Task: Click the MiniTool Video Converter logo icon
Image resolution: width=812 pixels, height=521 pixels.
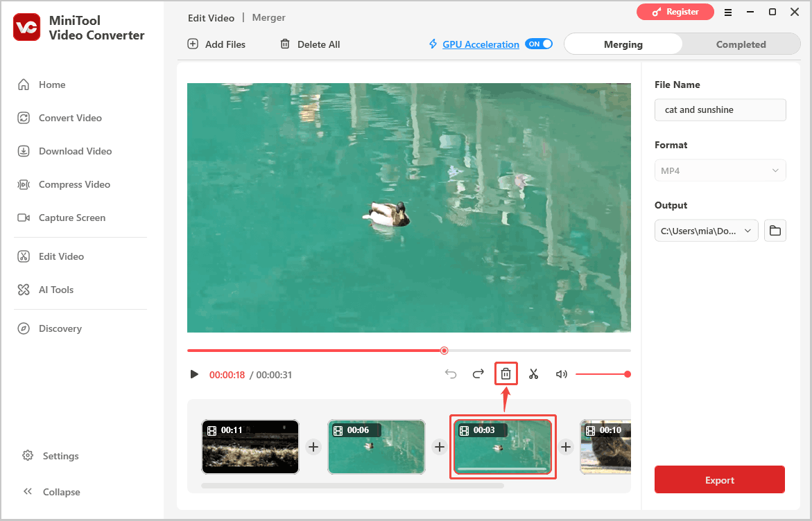Action: click(26, 27)
